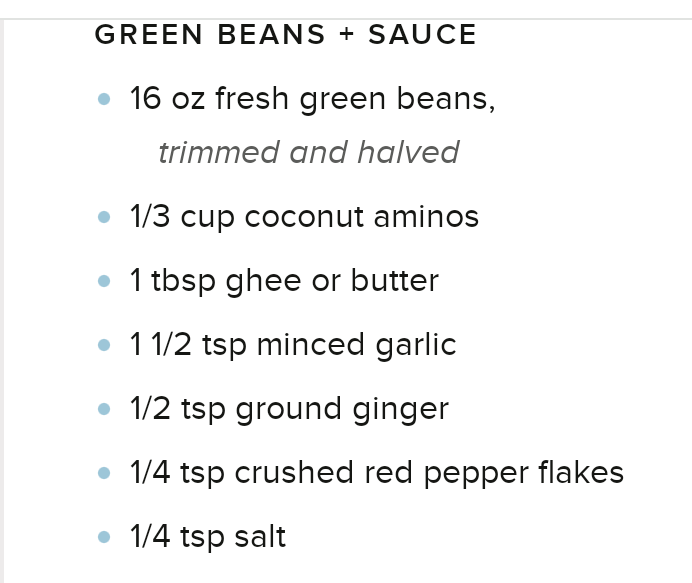Click the bullet beside minced garlic
The image size is (692, 583).
(x=104, y=345)
